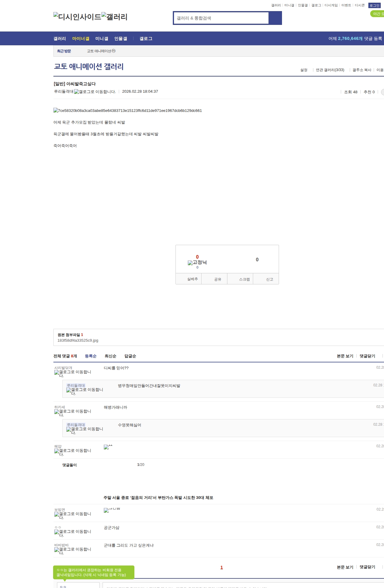Sort comments by 최신순
The width and height of the screenshot is (384, 588).
[110, 356]
